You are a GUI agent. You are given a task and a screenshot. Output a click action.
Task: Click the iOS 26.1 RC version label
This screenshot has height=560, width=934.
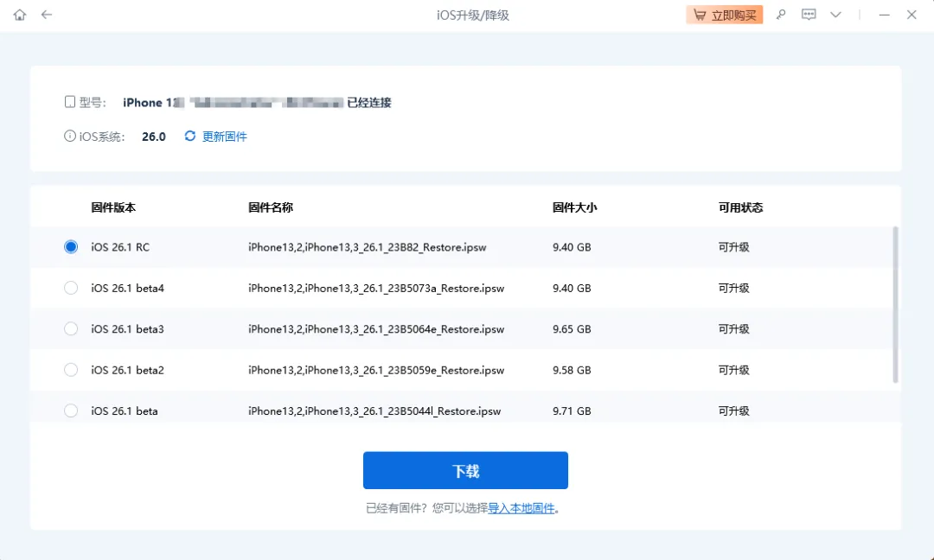[x=120, y=247]
